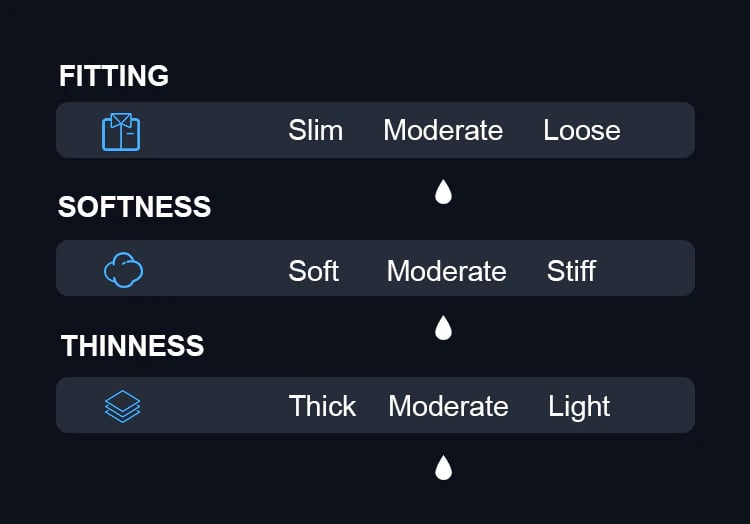Image resolution: width=750 pixels, height=524 pixels.
Task: Pick the Light thinness option
Action: pyautogui.click(x=579, y=406)
